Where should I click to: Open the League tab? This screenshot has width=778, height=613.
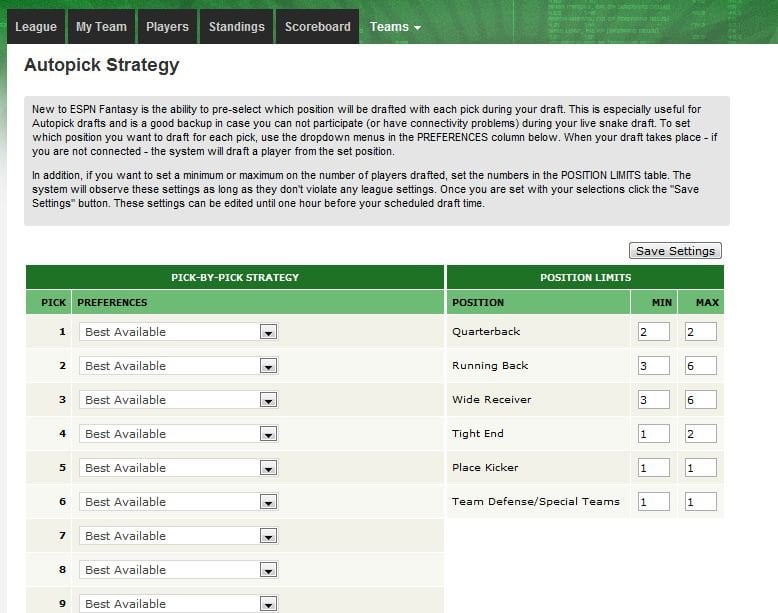pyautogui.click(x=36, y=27)
